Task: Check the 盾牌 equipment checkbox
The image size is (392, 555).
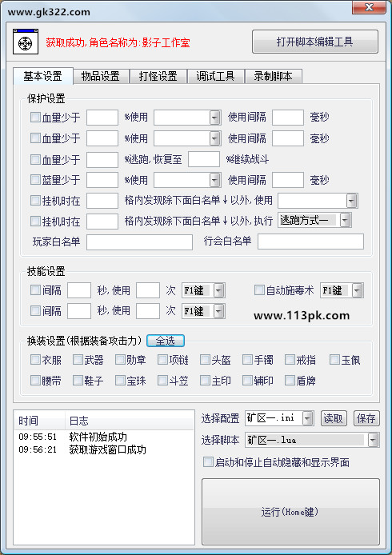Action: (x=290, y=381)
